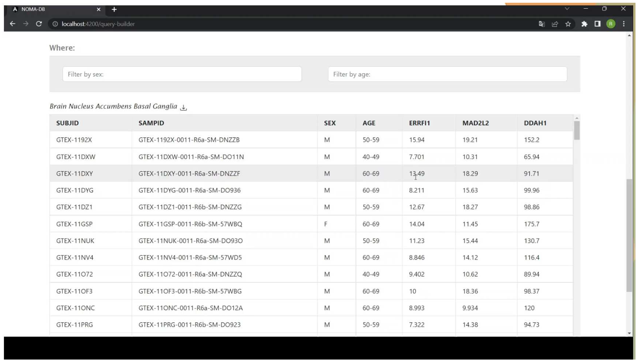Open a new browser tab
The height and width of the screenshot is (364, 641).
pyautogui.click(x=114, y=9)
